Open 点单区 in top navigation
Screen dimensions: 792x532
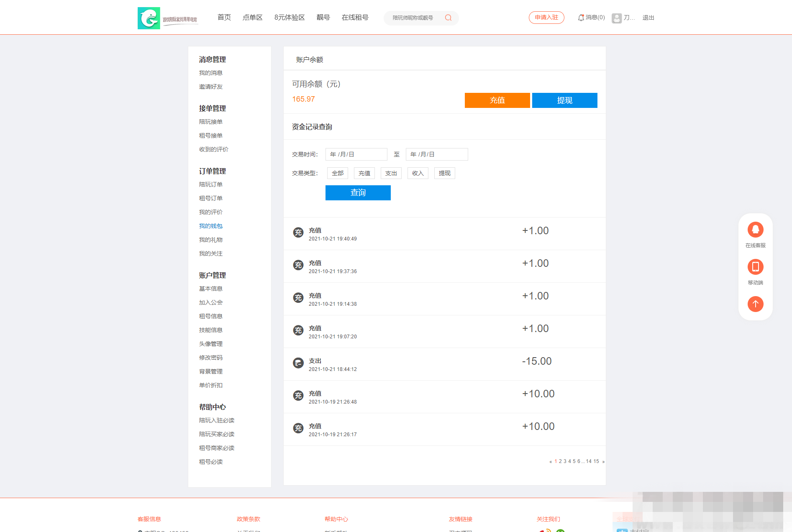[252, 18]
